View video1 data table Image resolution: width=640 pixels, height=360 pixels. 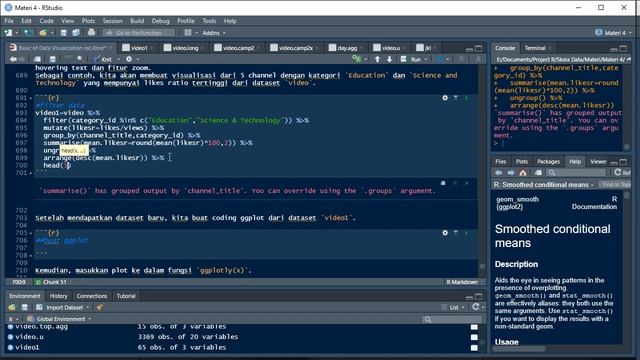pyautogui.click(x=474, y=348)
